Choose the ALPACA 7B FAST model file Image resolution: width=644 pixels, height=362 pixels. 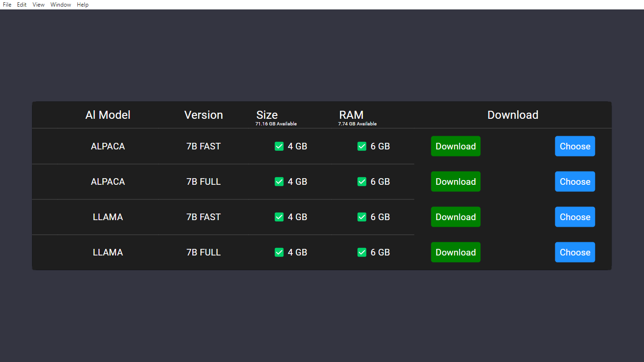click(575, 146)
